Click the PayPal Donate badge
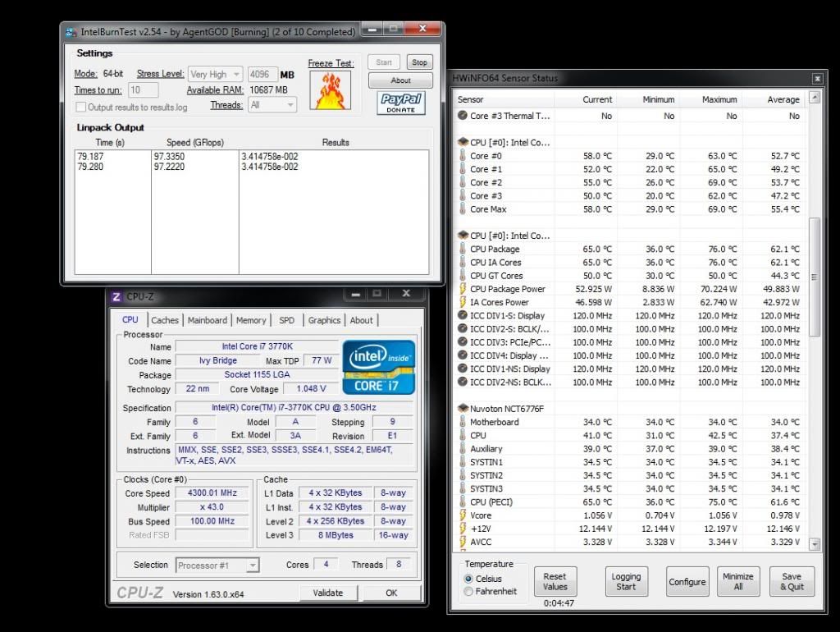Screen dimensions: 840x632 399,104
